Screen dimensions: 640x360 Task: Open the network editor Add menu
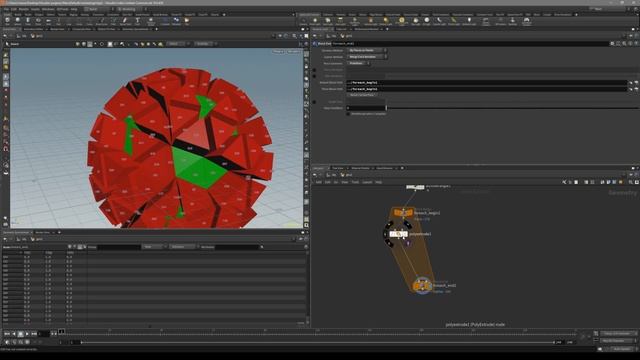[318, 182]
